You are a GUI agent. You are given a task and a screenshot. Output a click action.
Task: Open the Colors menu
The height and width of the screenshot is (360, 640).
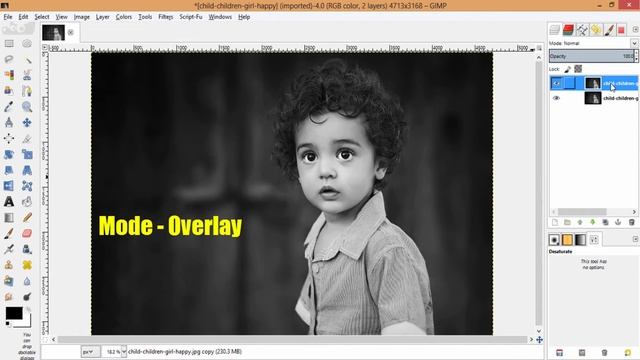(x=123, y=17)
